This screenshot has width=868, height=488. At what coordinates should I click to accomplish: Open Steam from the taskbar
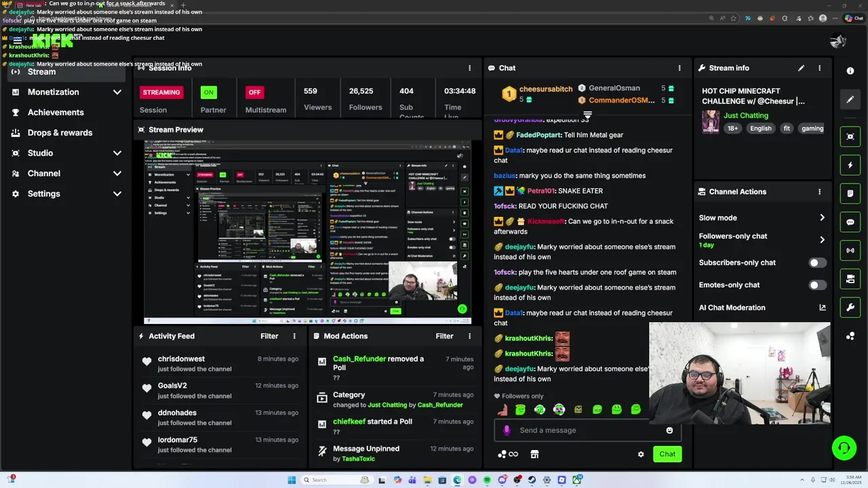point(532,481)
